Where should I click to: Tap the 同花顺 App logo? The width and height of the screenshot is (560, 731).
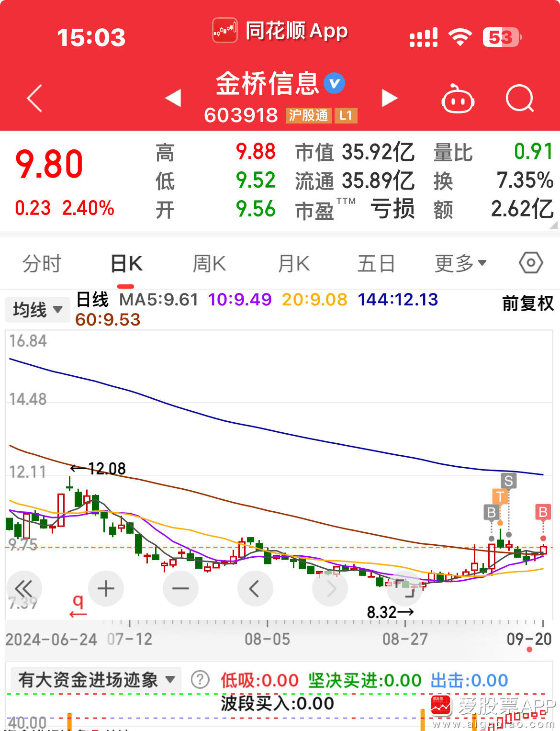click(225, 31)
